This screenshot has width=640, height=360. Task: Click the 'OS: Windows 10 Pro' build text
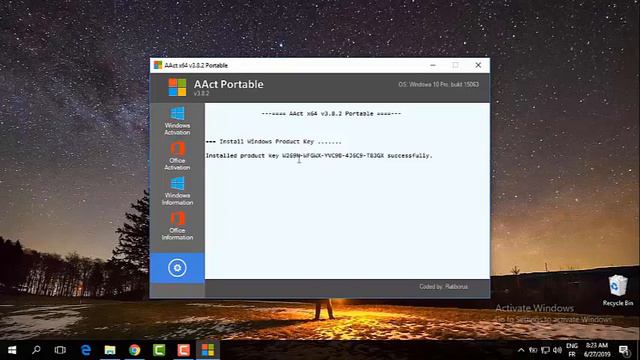pyautogui.click(x=438, y=84)
